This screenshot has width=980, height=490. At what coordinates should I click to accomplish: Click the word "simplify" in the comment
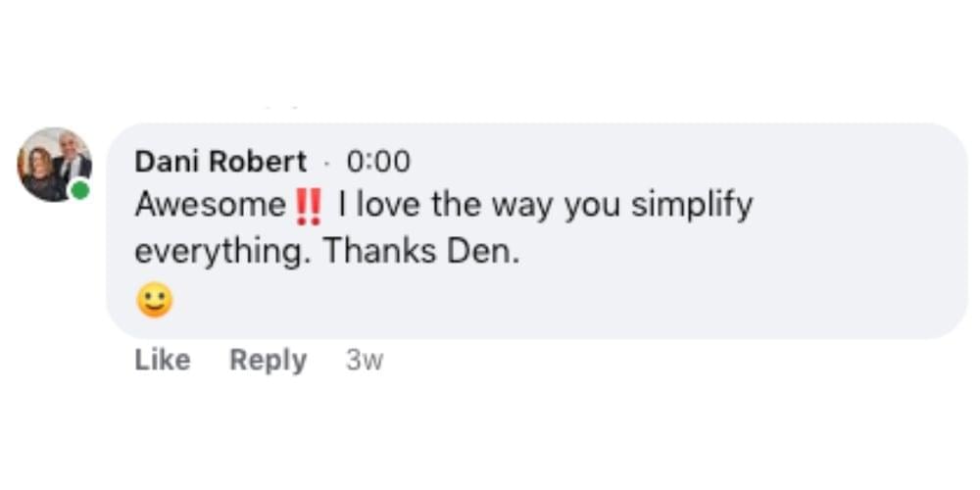692,206
